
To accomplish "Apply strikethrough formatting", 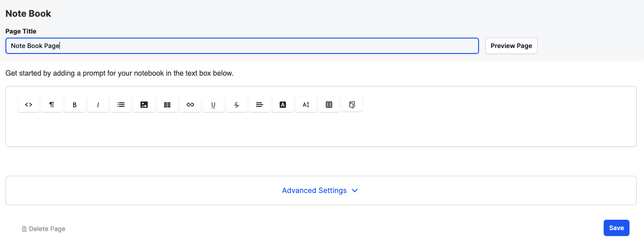I will point(237,105).
